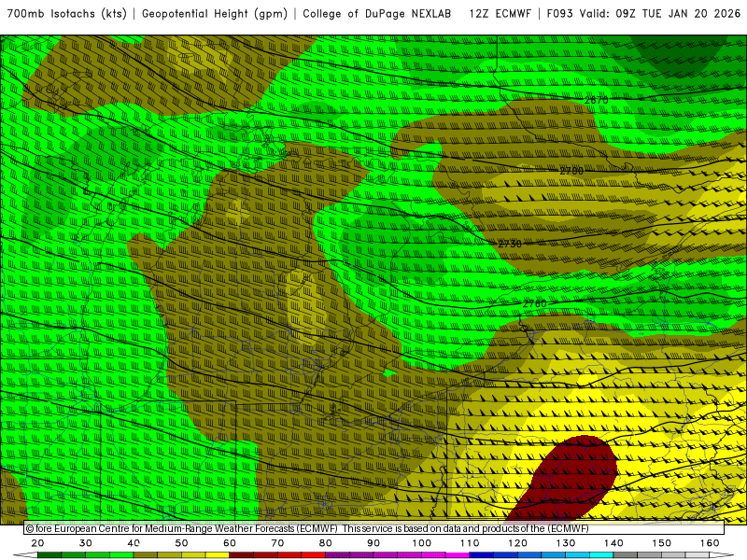Pick the dark blue 110-115 kt legend swatch
The width and height of the screenshot is (747, 560).
click(x=482, y=555)
